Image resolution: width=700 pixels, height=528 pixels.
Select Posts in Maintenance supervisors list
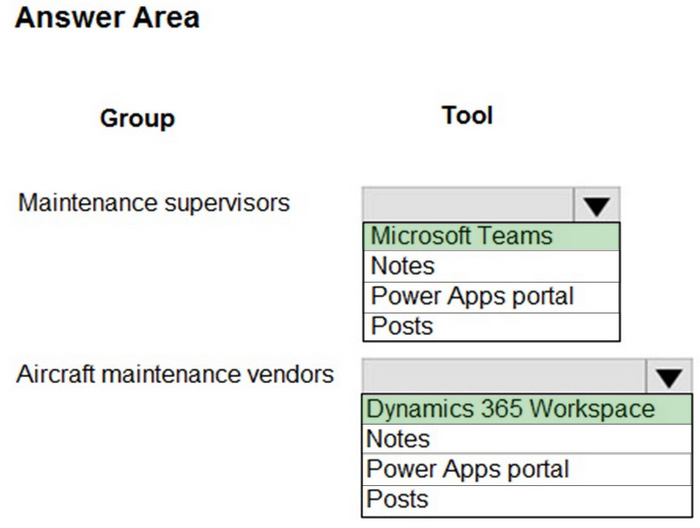[491, 327]
